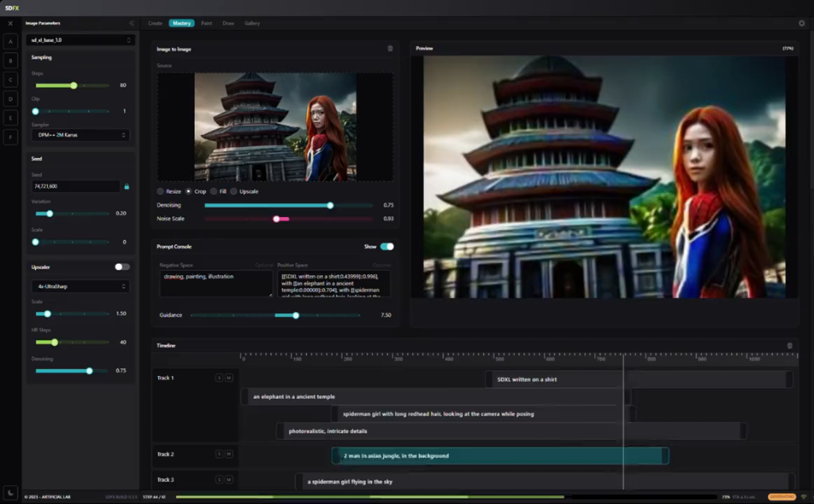The height and width of the screenshot is (504, 814).
Task: Click the Guidance slider handle
Action: (296, 316)
